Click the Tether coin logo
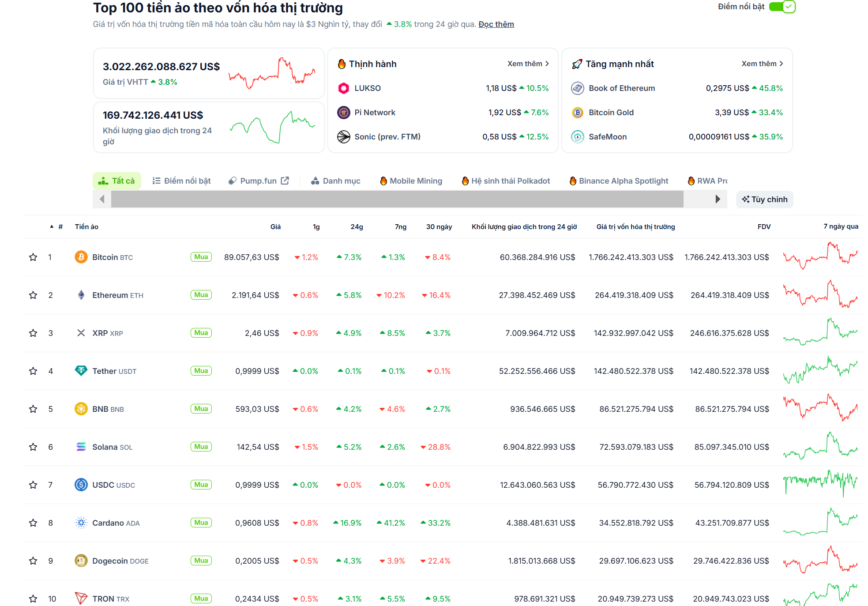The height and width of the screenshot is (606, 868). (81, 371)
